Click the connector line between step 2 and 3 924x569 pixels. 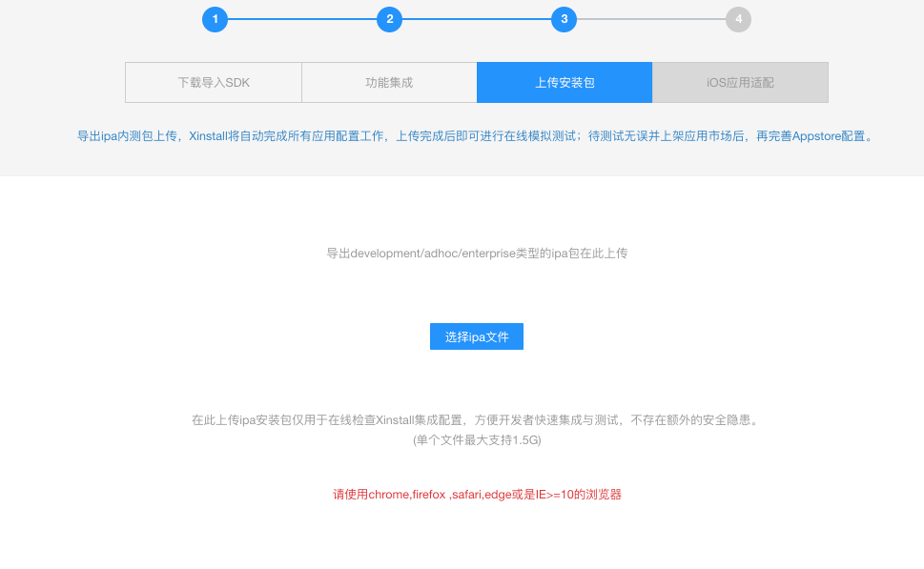(477, 19)
